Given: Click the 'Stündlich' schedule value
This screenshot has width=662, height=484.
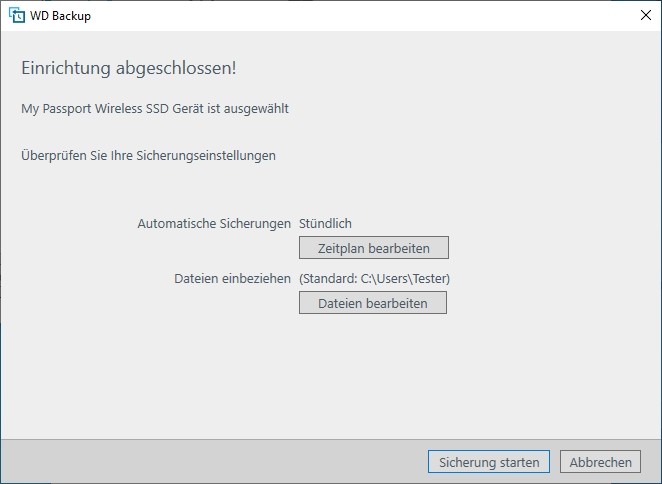Looking at the screenshot, I should click(325, 223).
